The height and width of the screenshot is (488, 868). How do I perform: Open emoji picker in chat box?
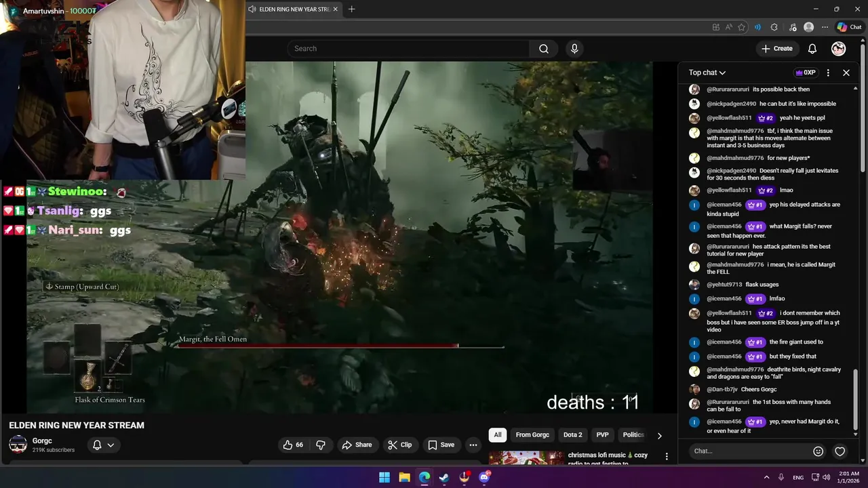(818, 451)
